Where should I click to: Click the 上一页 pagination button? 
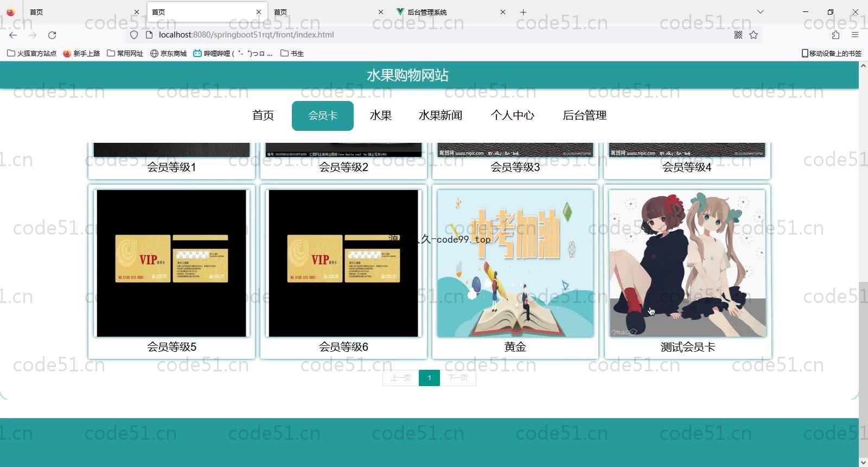pos(401,378)
